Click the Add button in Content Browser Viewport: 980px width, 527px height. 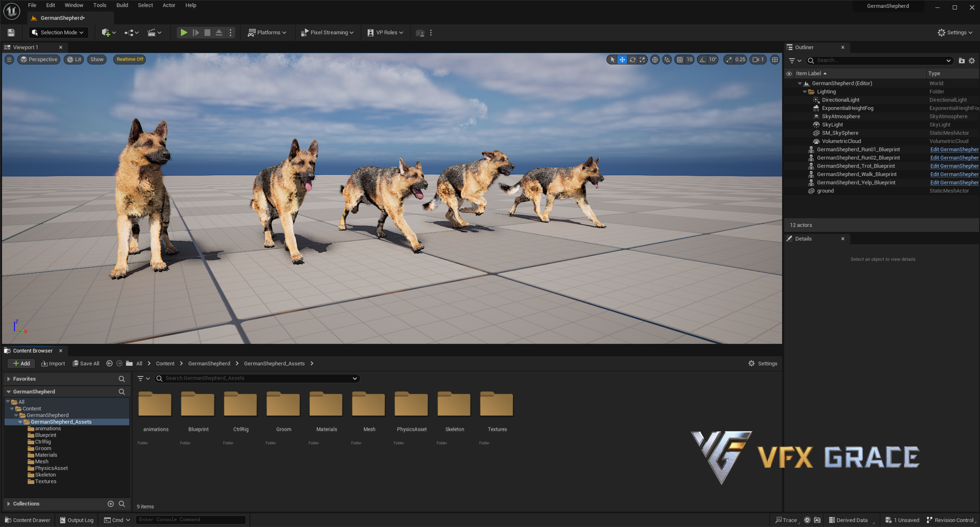coord(21,364)
